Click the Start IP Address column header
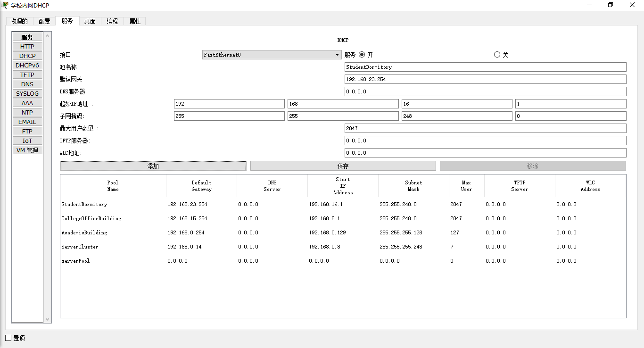644x348 pixels. (x=343, y=186)
